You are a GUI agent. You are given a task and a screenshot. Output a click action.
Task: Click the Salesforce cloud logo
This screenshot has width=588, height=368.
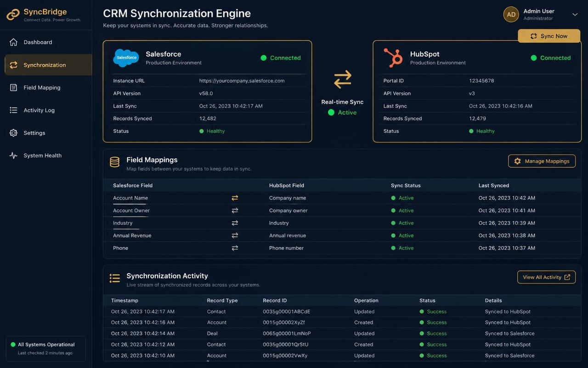coord(126,58)
